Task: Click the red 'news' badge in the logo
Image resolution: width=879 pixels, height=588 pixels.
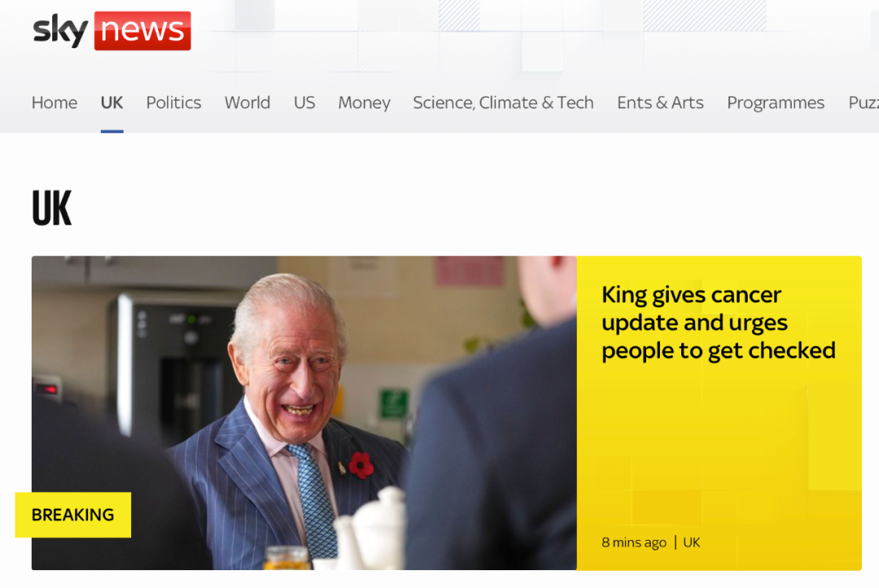Action: tap(142, 31)
